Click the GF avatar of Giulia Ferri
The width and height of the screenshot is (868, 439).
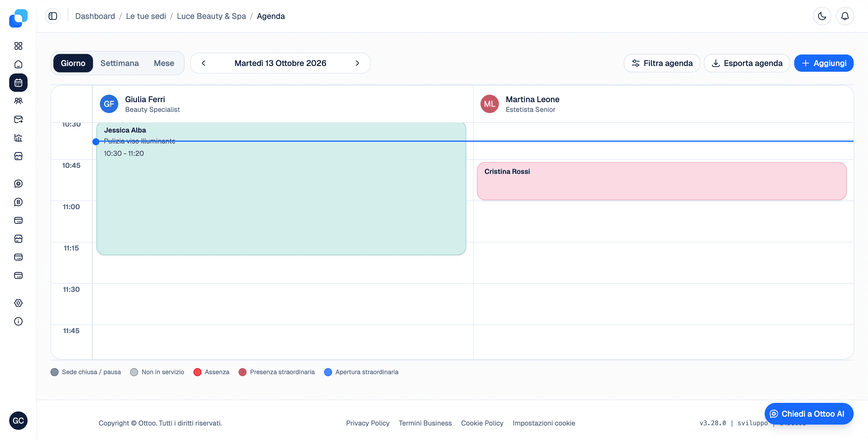109,104
